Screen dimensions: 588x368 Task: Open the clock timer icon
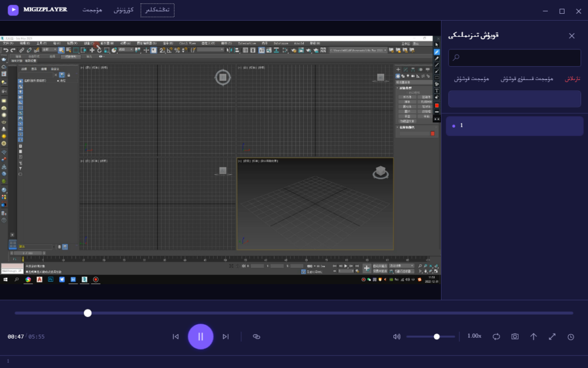571,337
